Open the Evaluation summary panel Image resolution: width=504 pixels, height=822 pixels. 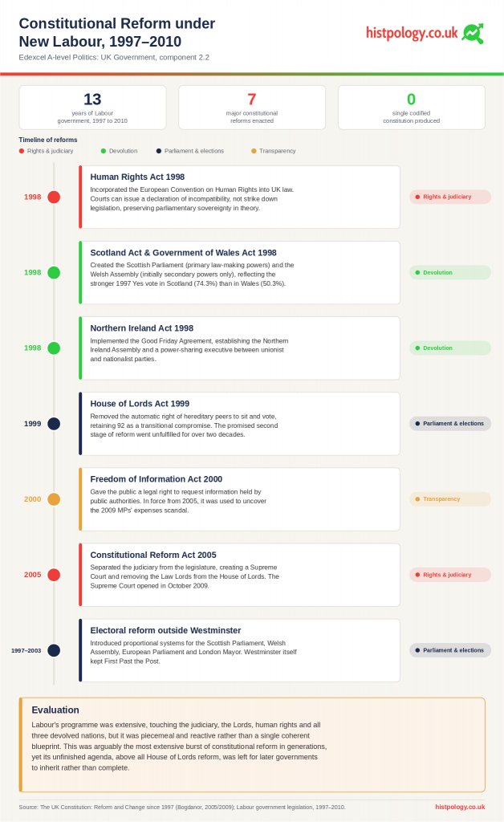(x=252, y=744)
